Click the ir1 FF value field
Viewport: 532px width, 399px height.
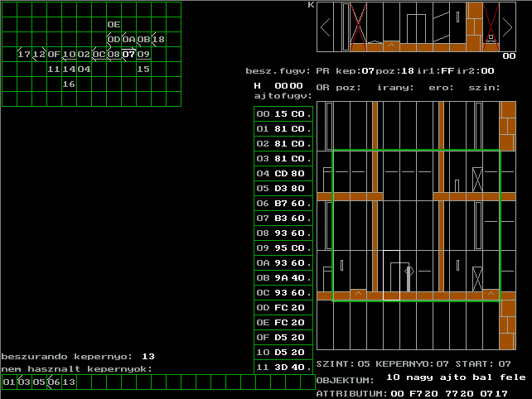[448, 71]
